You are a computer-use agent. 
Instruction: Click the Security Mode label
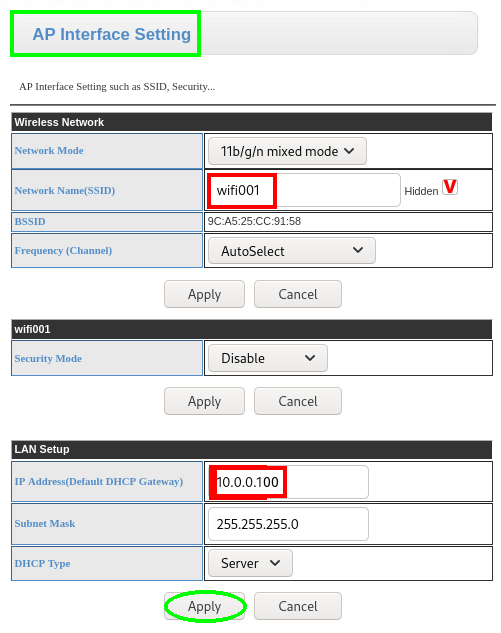[x=48, y=358]
